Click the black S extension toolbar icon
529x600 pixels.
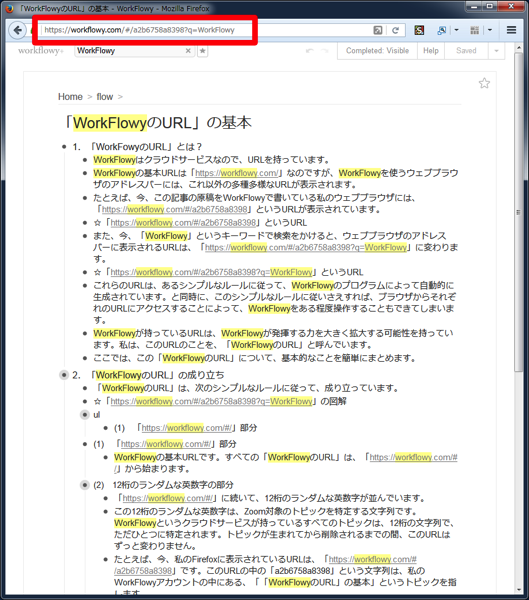(419, 30)
